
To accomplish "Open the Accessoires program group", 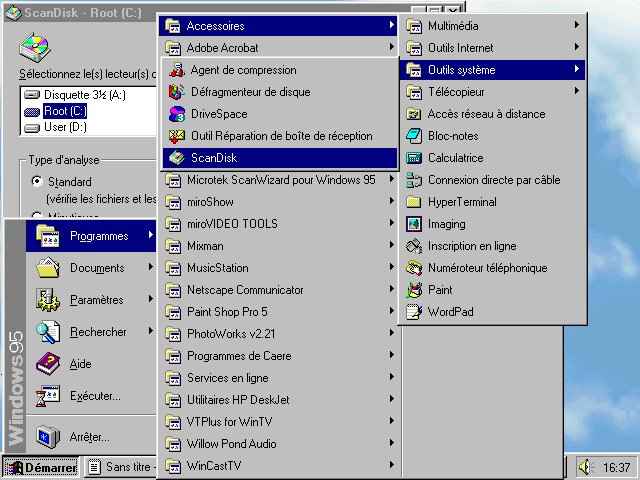I will [x=278, y=26].
